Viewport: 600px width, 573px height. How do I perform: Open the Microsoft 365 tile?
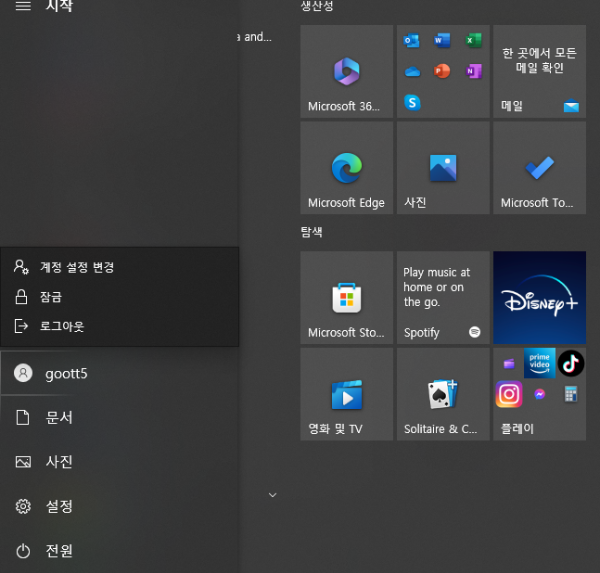point(346,71)
